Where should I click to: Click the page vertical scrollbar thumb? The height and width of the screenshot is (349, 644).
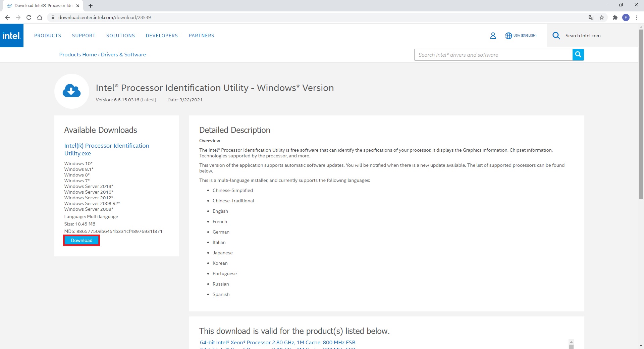[641, 114]
